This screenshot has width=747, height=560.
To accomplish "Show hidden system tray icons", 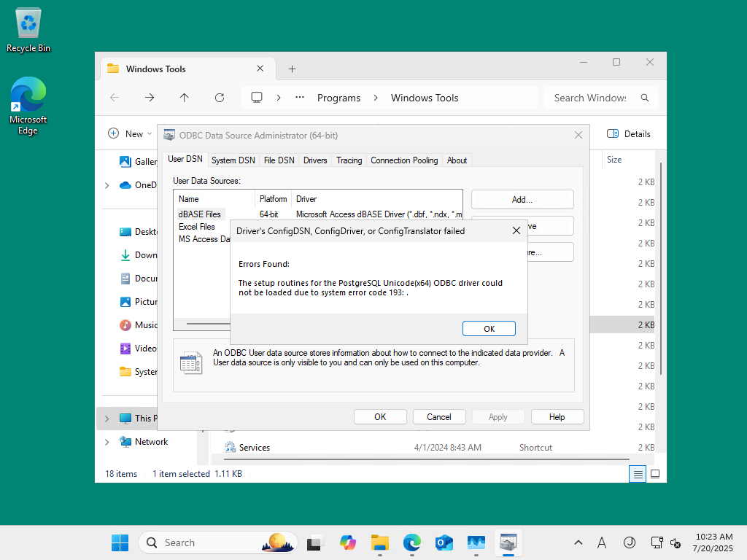I will pyautogui.click(x=578, y=542).
